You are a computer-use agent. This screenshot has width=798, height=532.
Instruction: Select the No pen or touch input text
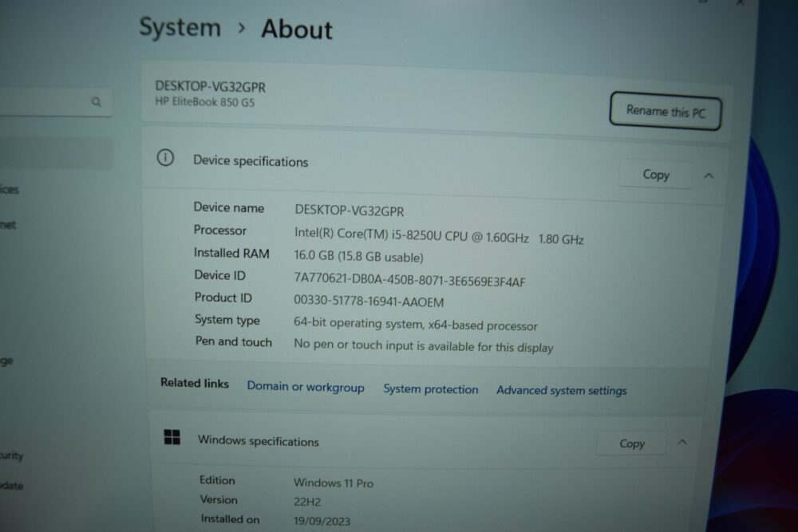(x=424, y=346)
